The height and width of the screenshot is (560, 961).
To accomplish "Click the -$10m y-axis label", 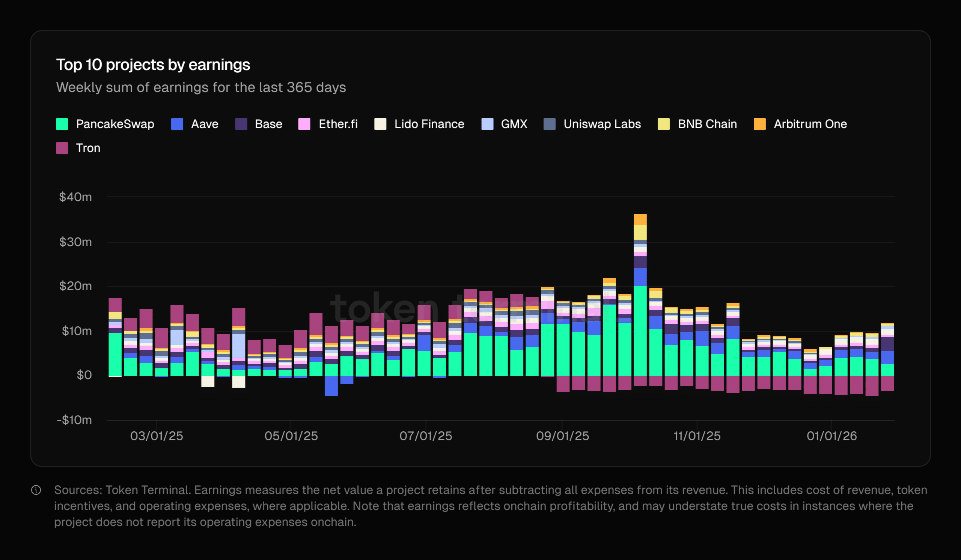I will (74, 420).
